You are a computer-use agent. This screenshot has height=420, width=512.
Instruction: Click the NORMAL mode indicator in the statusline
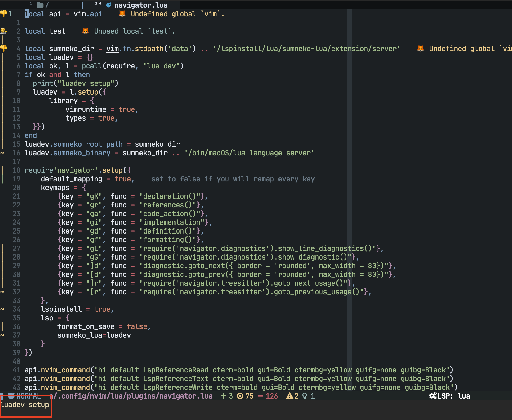click(x=29, y=396)
